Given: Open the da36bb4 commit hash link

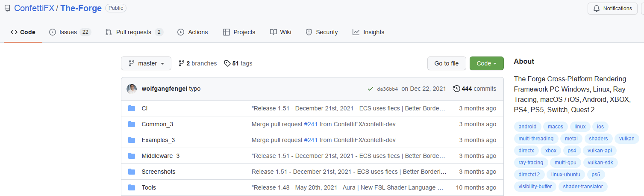Looking at the screenshot, I should tap(387, 89).
